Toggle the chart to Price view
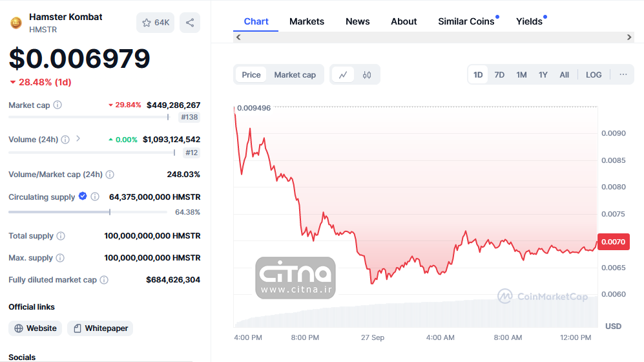The image size is (644, 362). [251, 75]
